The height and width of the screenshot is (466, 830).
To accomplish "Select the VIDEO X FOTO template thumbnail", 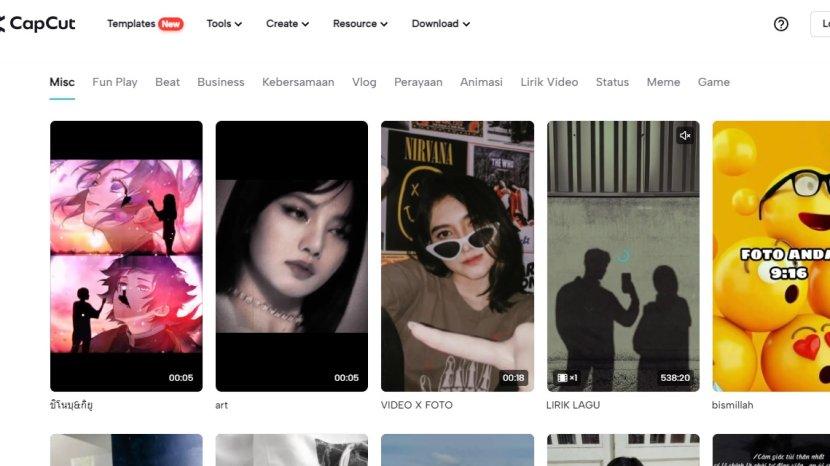I will (457, 255).
